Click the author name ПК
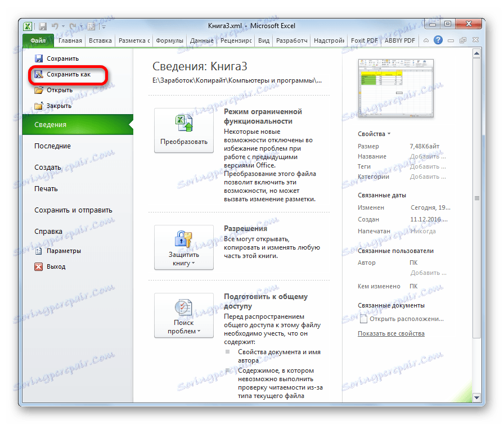Viewport: 504px width, 425px height. [x=413, y=263]
